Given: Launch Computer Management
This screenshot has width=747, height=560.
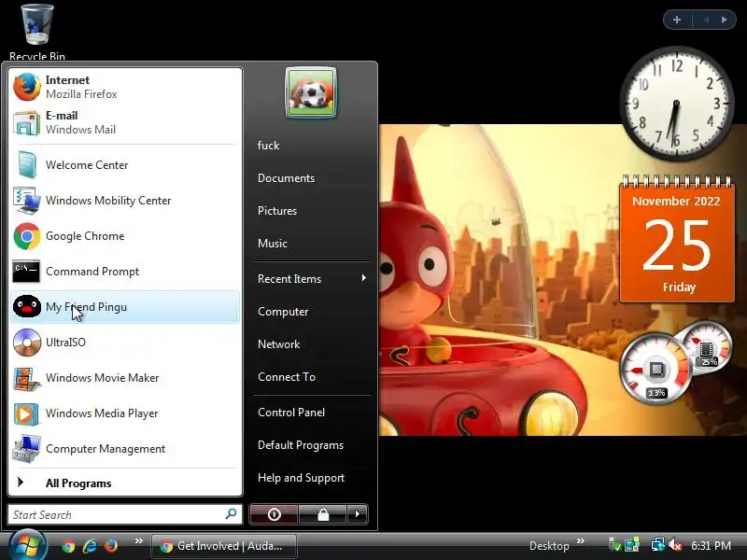Looking at the screenshot, I should pyautogui.click(x=125, y=449).
